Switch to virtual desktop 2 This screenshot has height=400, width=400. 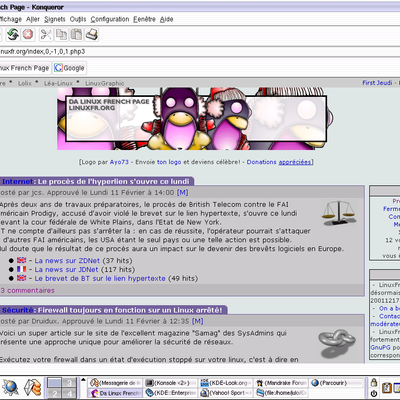[55, 393]
